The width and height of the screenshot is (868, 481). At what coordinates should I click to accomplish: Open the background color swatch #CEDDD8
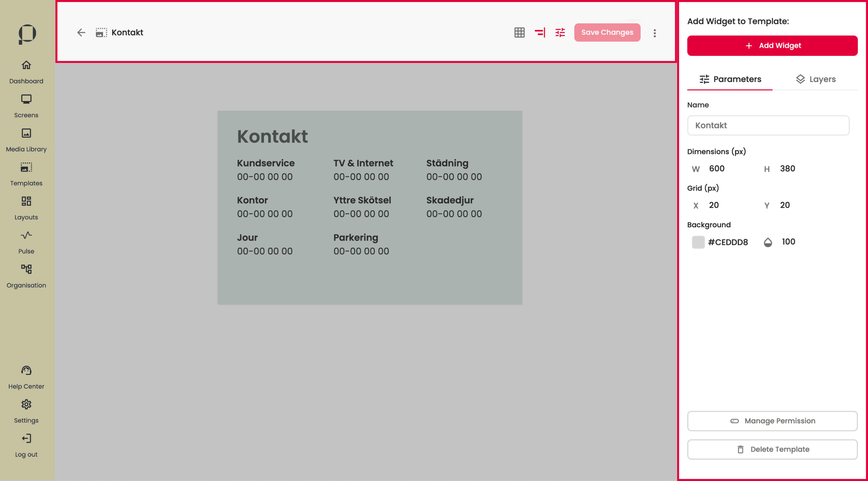point(698,242)
